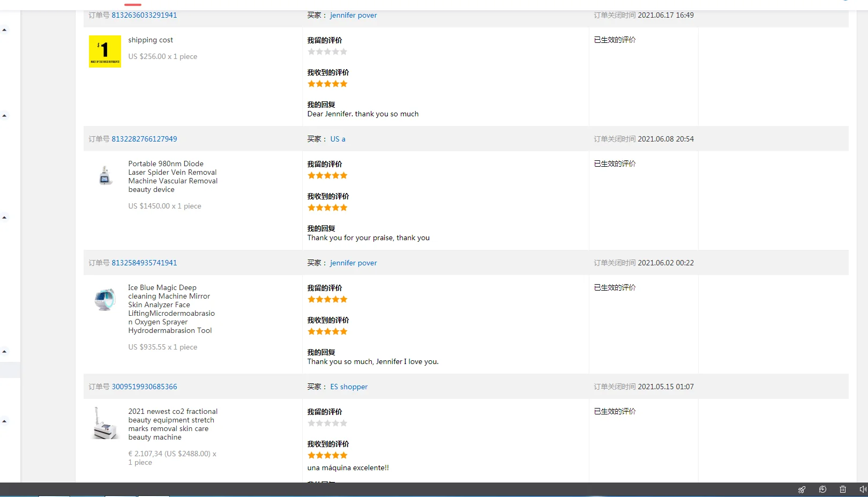Click the co2 fractional machine product image
868x497 pixels.
coord(105,423)
